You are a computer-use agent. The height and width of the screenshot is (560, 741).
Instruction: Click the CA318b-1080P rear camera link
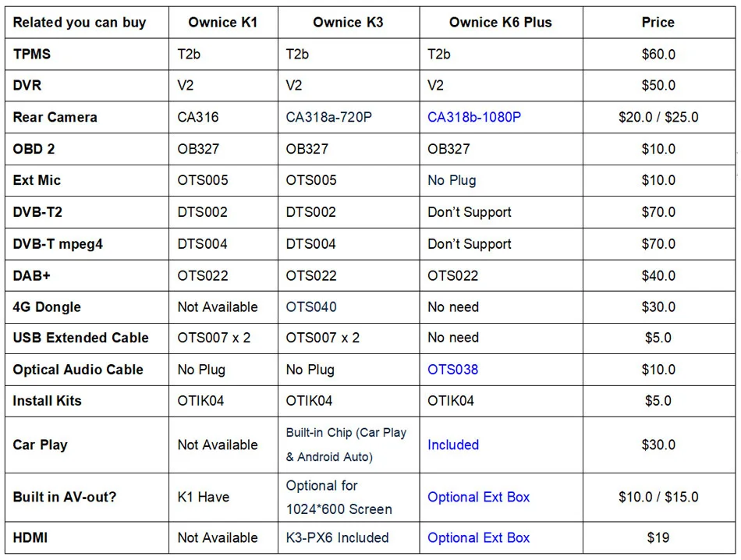coord(474,117)
